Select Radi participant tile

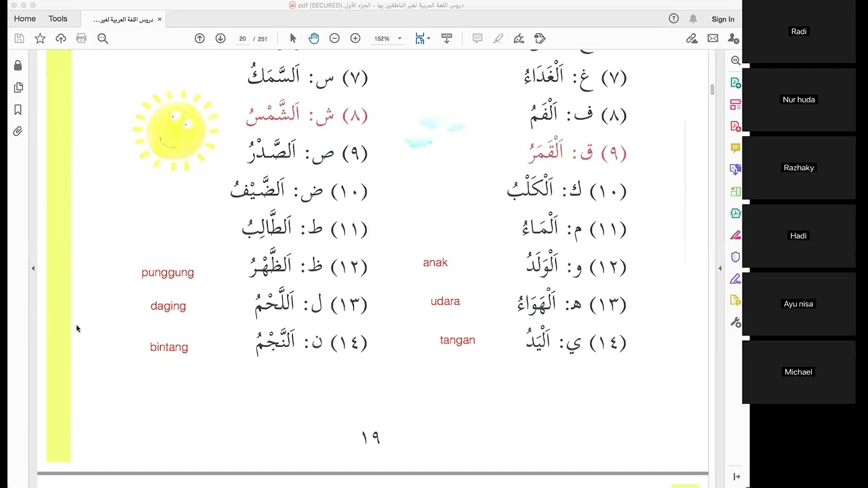tap(799, 32)
